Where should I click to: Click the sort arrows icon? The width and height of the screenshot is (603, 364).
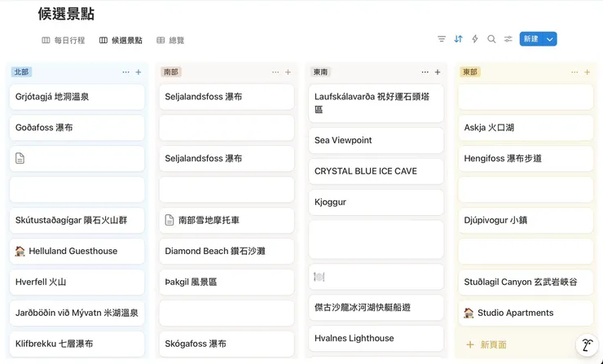(459, 39)
